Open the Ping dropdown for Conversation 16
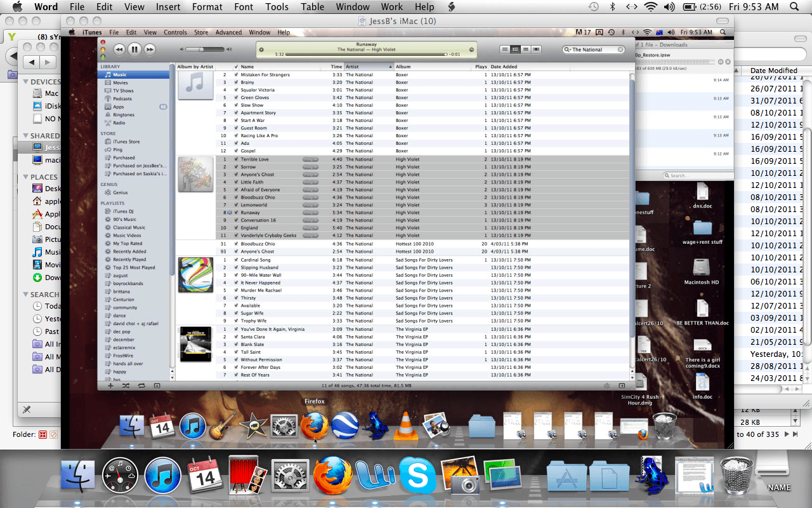Viewport: 812px width, 508px height. click(310, 220)
